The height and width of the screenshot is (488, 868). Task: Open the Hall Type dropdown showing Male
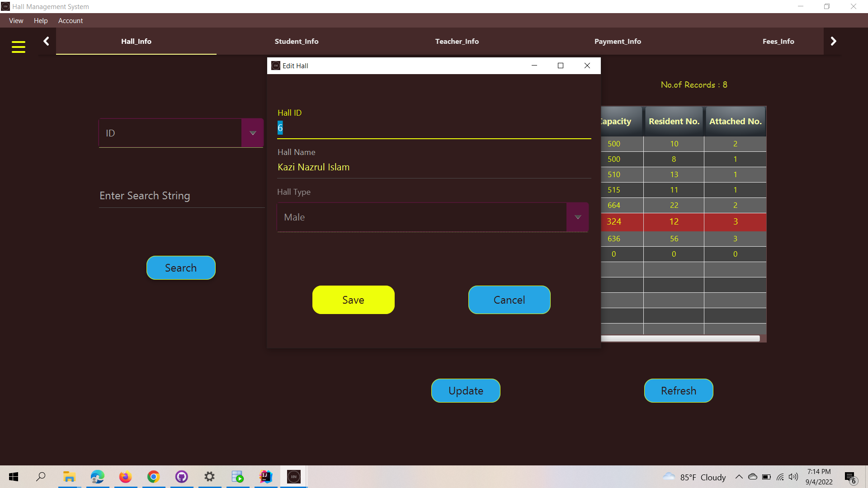(x=577, y=217)
